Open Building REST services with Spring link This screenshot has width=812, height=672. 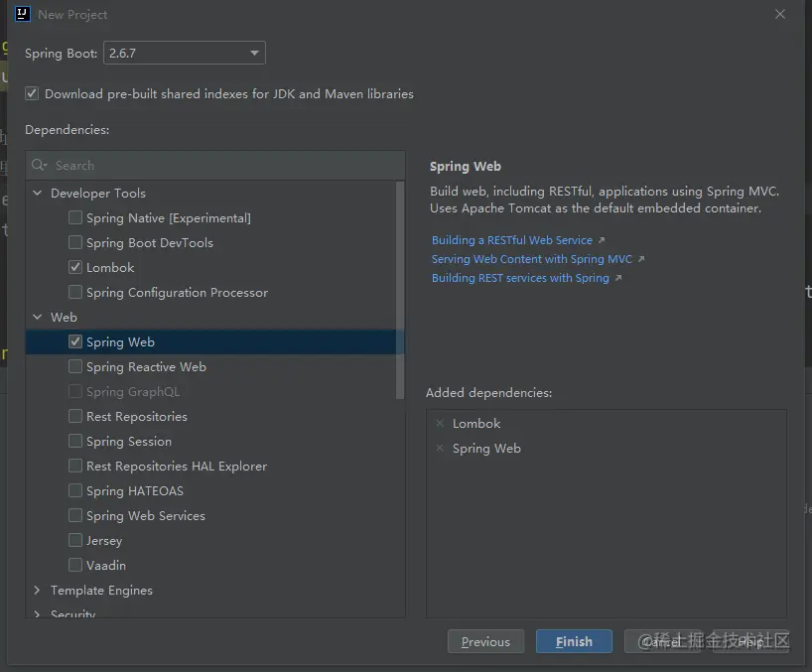[x=520, y=278]
